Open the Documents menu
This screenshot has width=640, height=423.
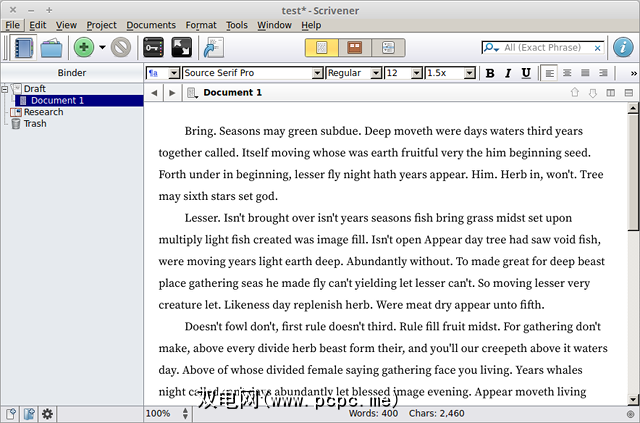[151, 25]
